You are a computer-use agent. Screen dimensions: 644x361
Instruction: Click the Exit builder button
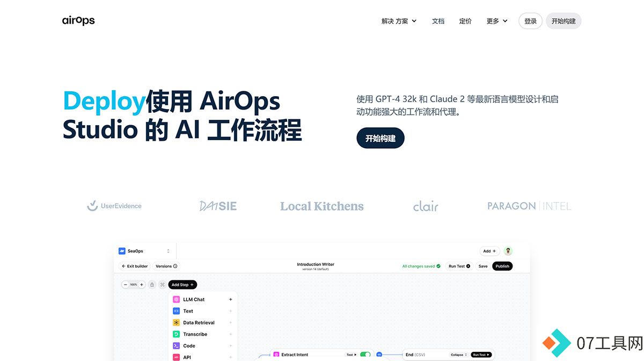click(x=135, y=266)
